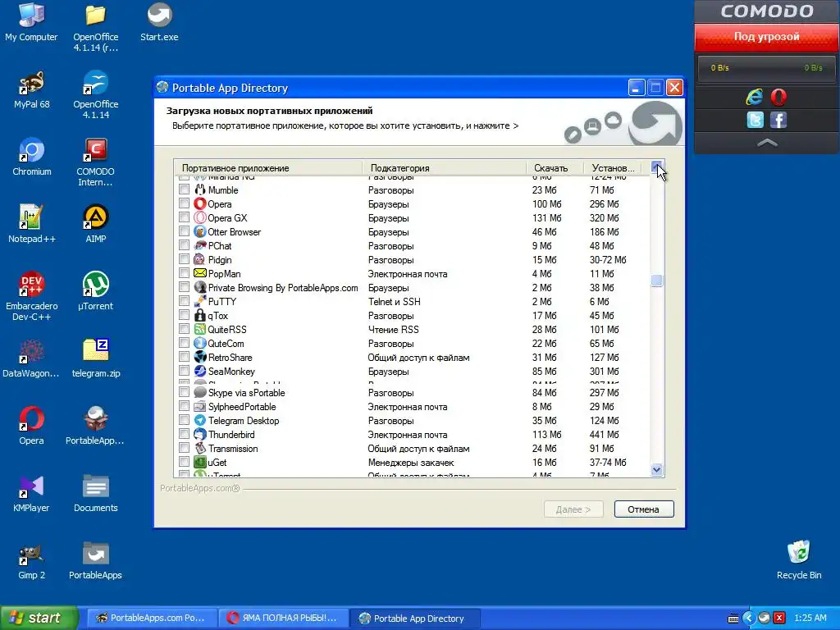Open the Gimp 2 desktop shortcut
The width and height of the screenshot is (840, 630).
click(32, 560)
